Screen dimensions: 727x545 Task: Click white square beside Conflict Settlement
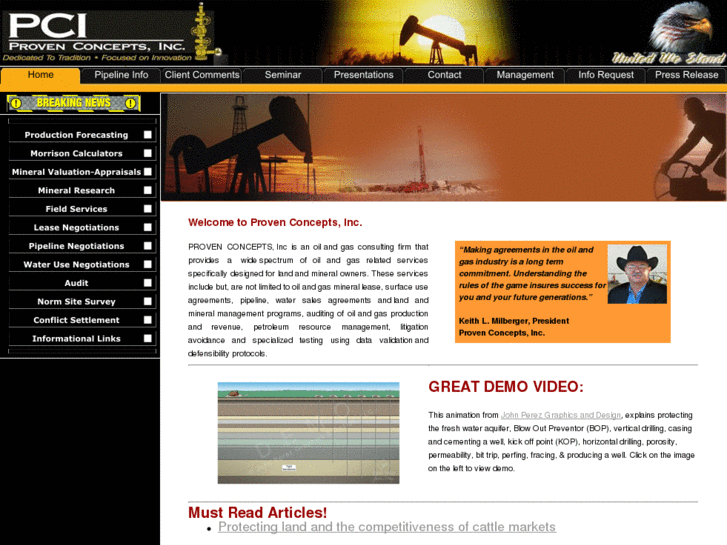point(148,320)
